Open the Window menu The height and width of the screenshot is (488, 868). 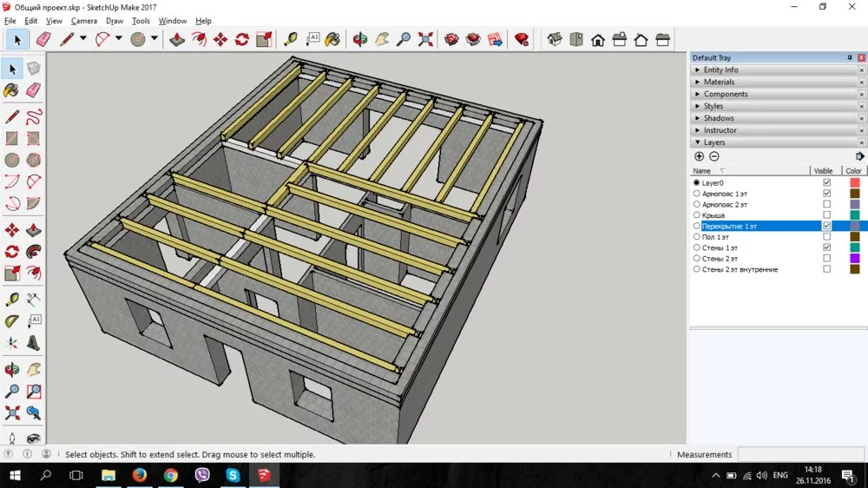tap(172, 21)
